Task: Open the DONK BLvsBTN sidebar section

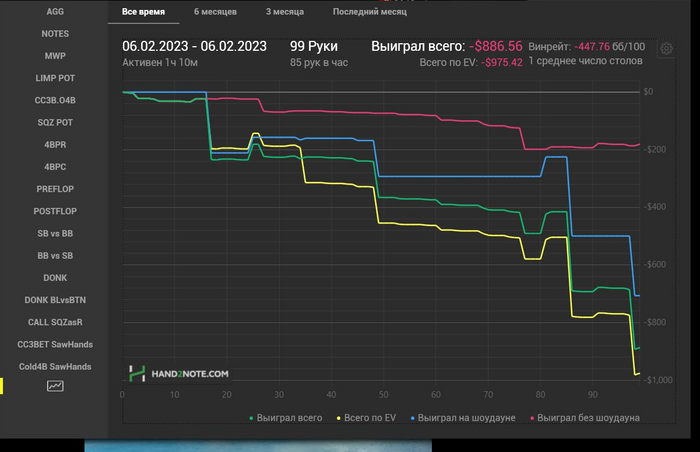Action: coord(55,300)
